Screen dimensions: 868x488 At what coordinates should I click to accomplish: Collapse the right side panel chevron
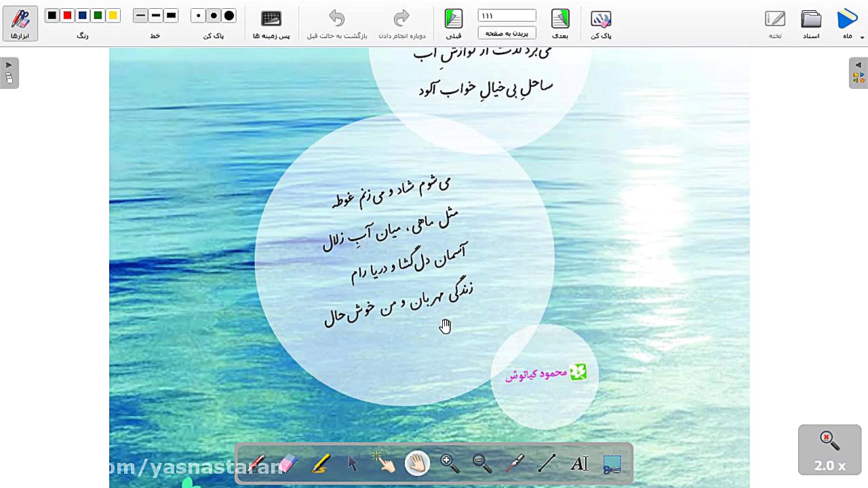pos(859,66)
